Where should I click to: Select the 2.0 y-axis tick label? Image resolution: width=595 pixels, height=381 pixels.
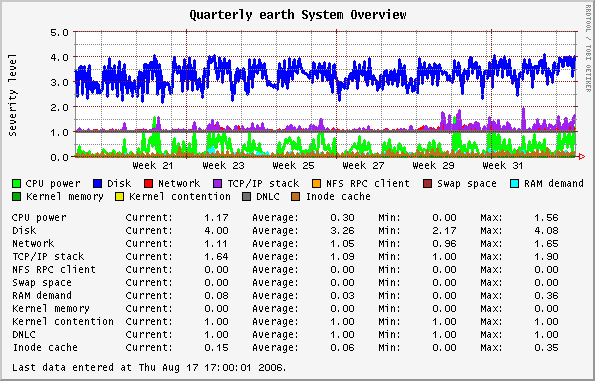pyautogui.click(x=59, y=107)
